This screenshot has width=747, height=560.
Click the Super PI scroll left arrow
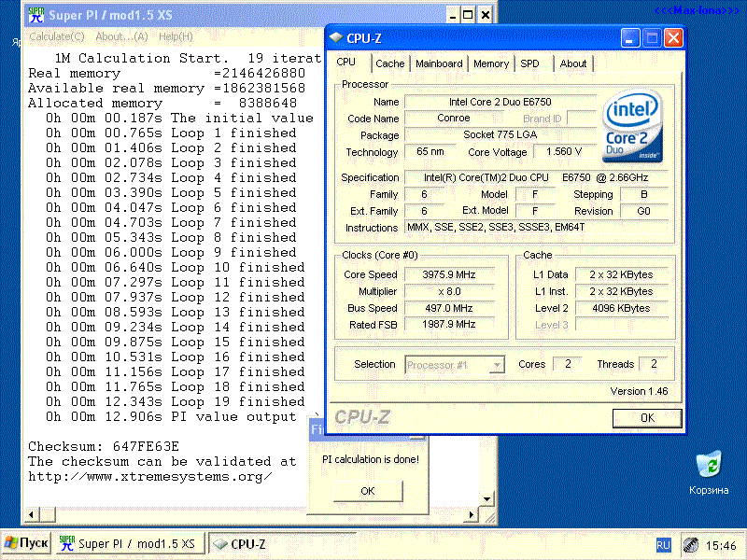coord(32,514)
